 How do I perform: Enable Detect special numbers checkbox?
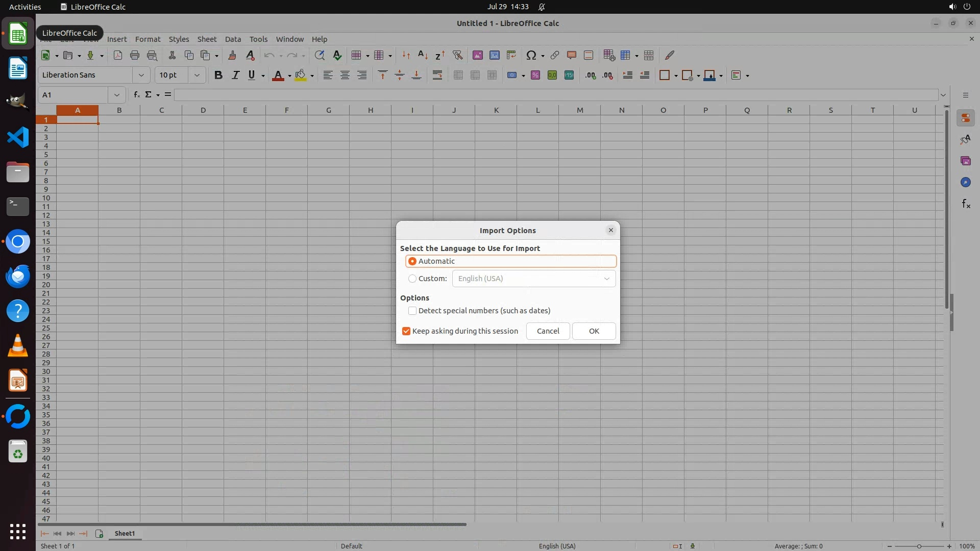[x=412, y=311]
